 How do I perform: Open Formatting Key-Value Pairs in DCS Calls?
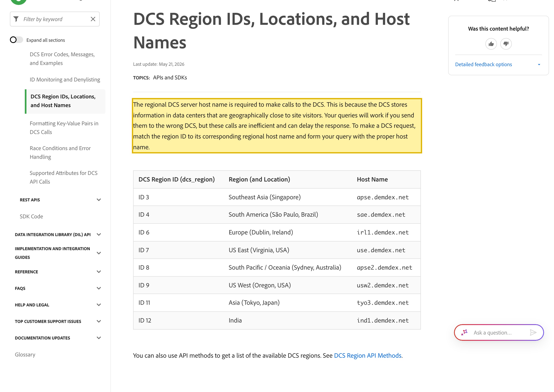[x=64, y=128]
